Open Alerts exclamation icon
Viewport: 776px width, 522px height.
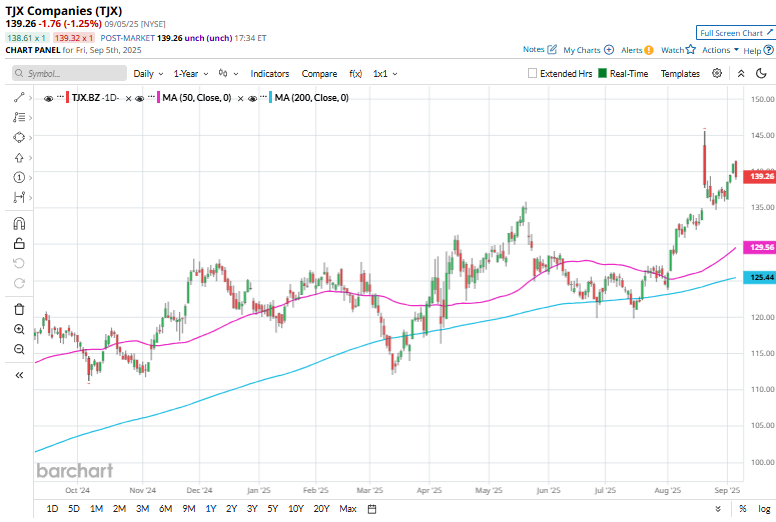point(648,50)
